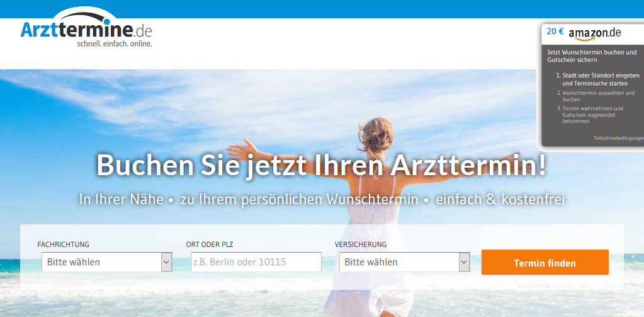The height and width of the screenshot is (317, 644).
Task: Click step "Stadt oder Standort eingeben und Terminsuche starten"
Action: 601,79
